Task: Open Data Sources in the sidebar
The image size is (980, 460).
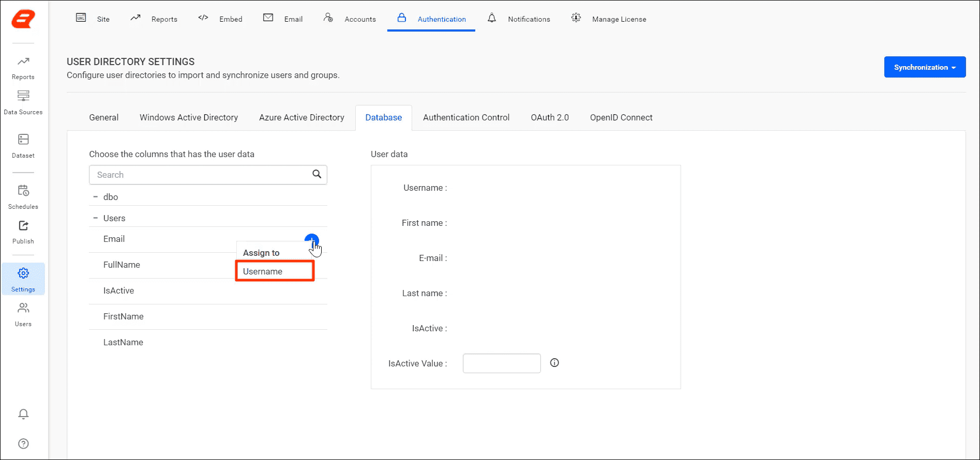Action: [23, 102]
